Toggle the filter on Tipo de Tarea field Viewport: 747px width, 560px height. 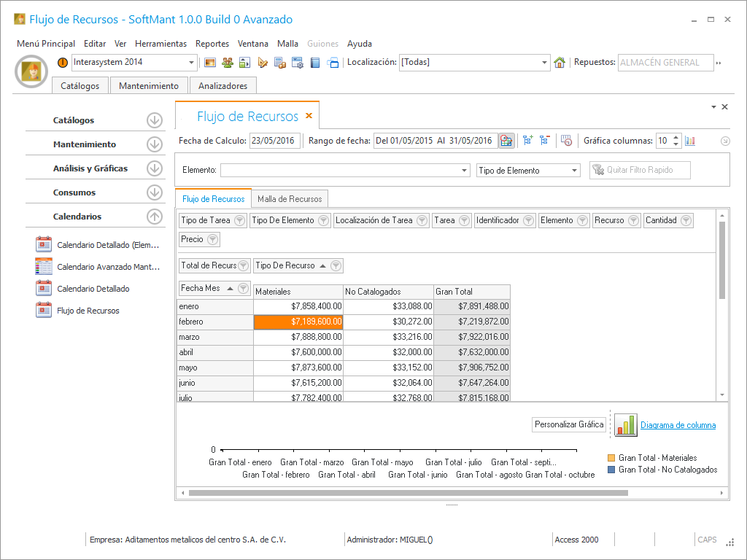click(x=240, y=220)
